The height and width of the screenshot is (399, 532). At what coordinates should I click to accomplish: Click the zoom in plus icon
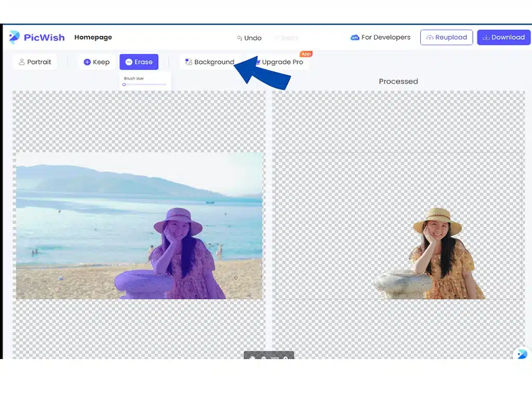tap(285, 358)
